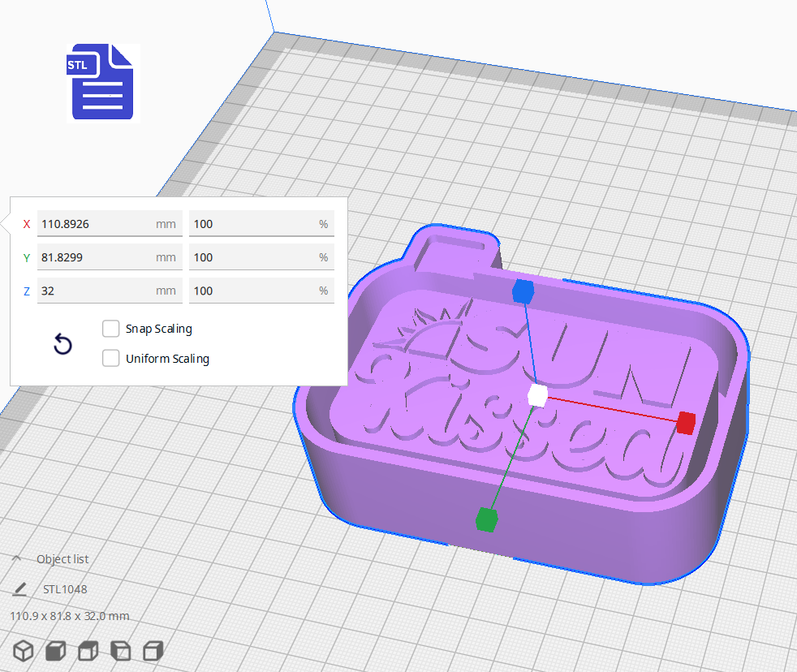Click the blue Z-axis scale handle
Image resolution: width=797 pixels, height=672 pixels.
[x=523, y=293]
